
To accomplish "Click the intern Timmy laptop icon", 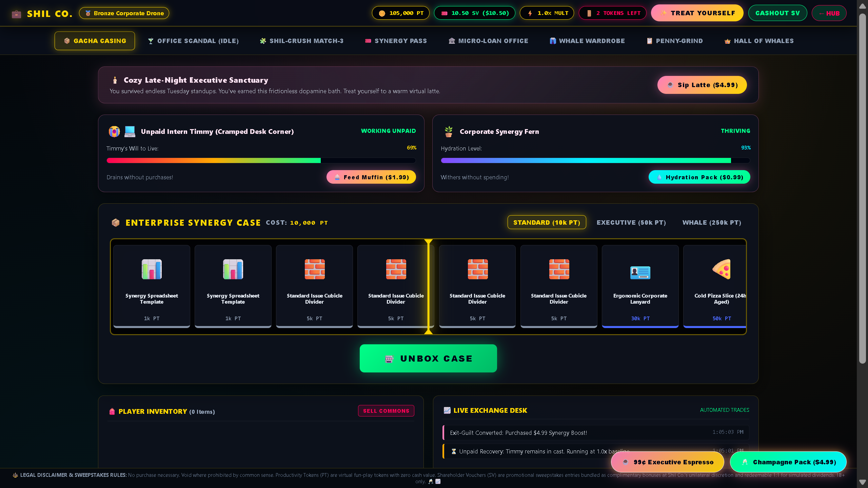I will coord(130,131).
